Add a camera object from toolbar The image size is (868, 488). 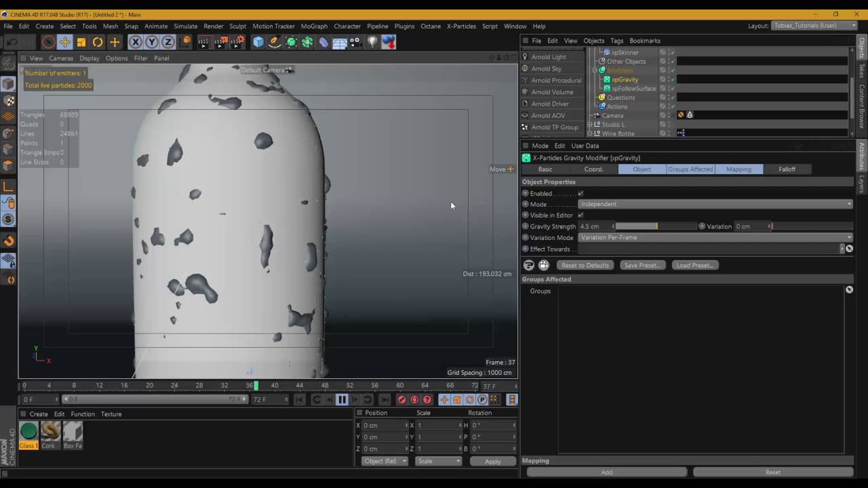pyautogui.click(x=356, y=42)
